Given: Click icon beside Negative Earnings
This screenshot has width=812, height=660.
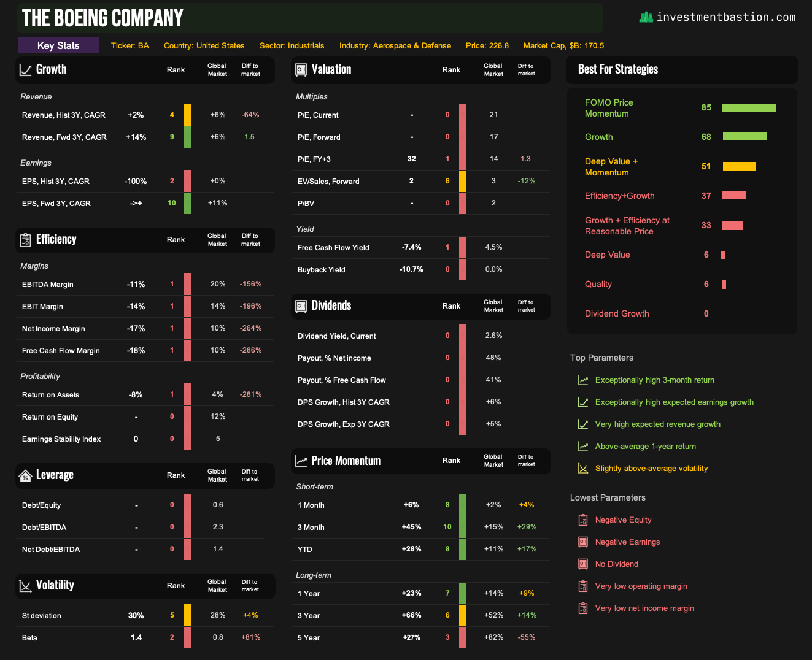Looking at the screenshot, I should [x=583, y=542].
